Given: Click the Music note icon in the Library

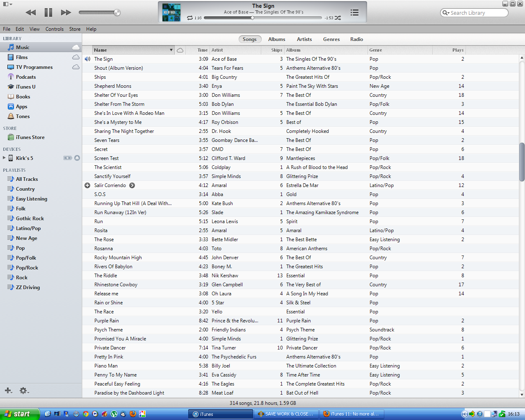Looking at the screenshot, I should click(x=11, y=48).
